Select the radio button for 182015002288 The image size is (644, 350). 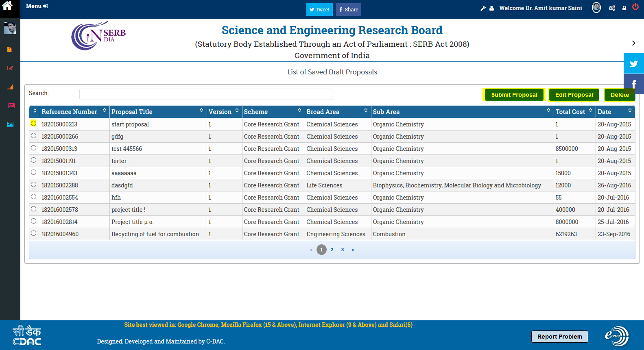(33, 185)
